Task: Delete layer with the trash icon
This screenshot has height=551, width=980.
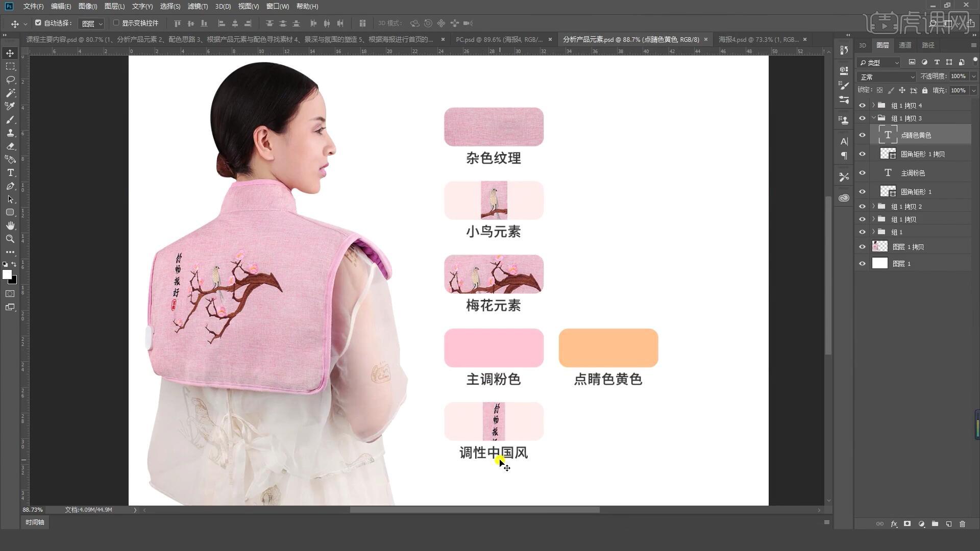Action: click(962, 524)
